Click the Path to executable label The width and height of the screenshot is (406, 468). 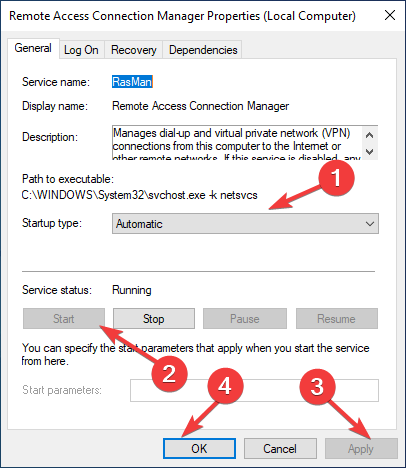click(x=68, y=179)
